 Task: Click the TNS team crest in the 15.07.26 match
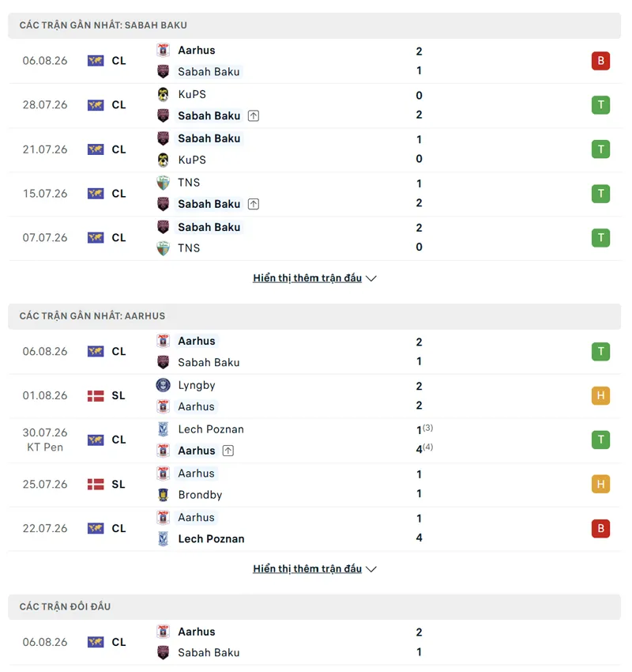pos(163,183)
